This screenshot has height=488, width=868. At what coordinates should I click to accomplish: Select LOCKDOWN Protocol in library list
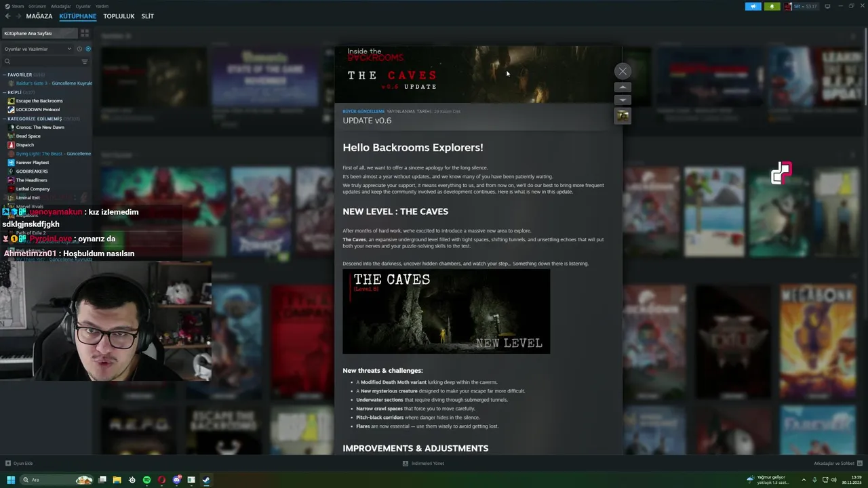(38, 110)
